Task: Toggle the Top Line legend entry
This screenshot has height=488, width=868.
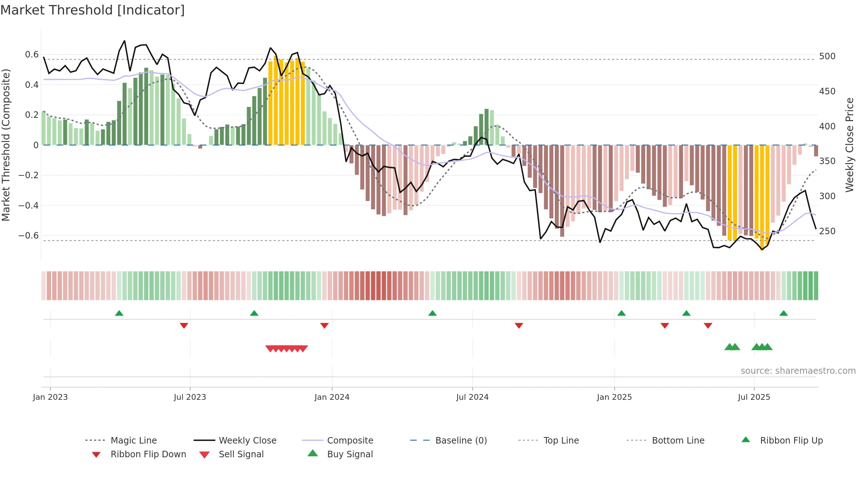Action: tap(549, 440)
